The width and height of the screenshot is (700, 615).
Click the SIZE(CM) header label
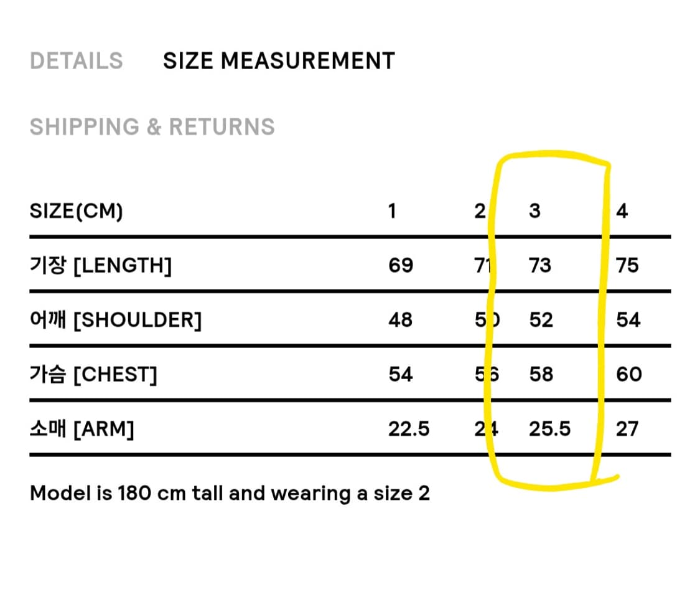pos(77,211)
